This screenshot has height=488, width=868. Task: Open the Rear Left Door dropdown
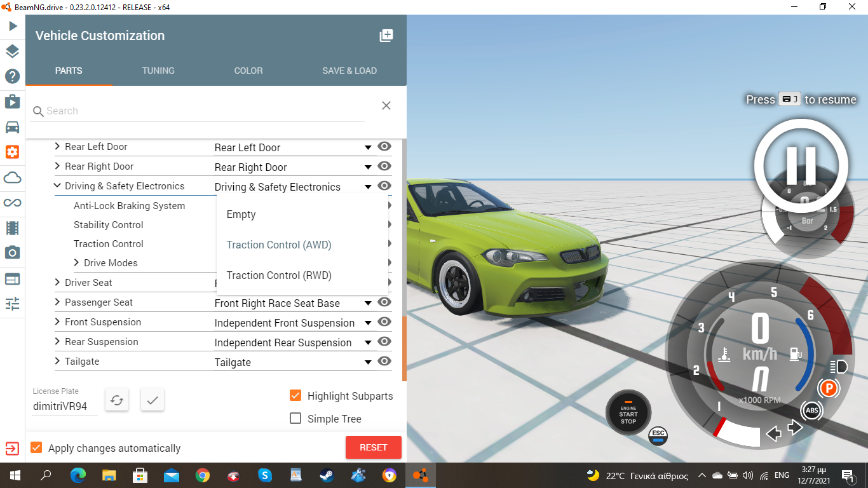point(293,147)
